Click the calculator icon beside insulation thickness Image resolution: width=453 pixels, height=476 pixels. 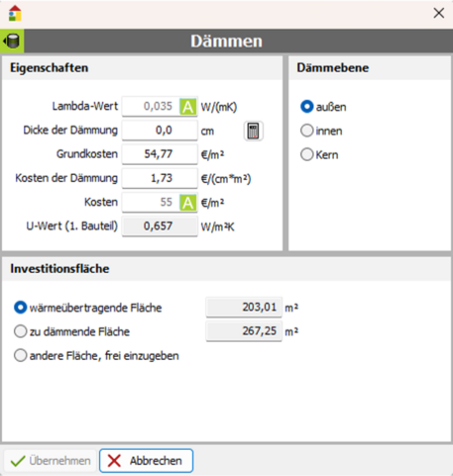pos(253,131)
